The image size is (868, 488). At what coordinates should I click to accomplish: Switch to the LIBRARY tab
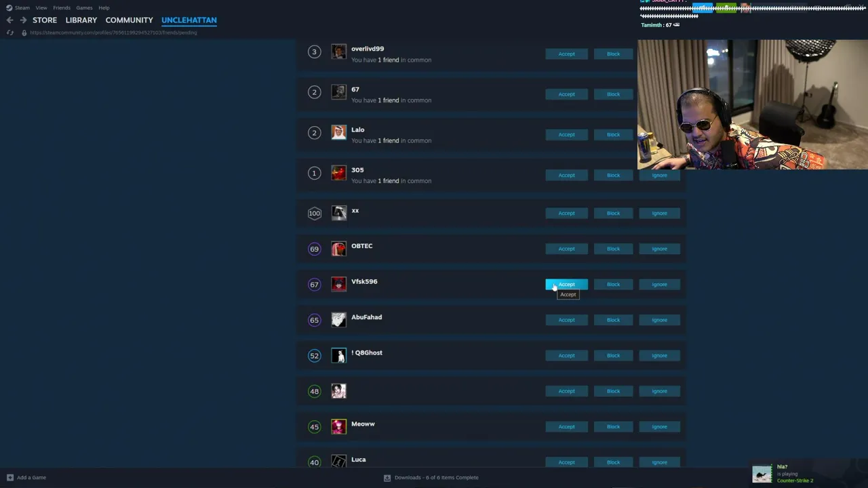tap(81, 20)
